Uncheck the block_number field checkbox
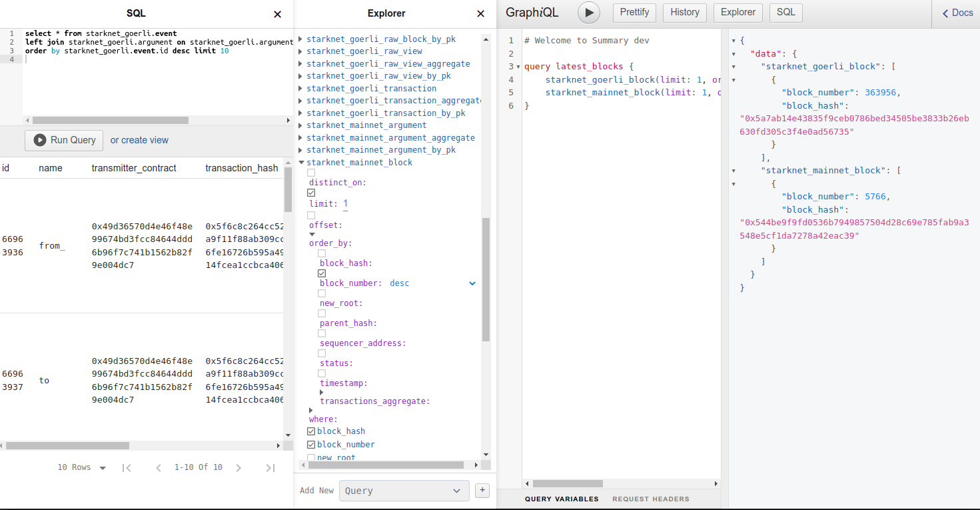980x510 pixels. coord(311,445)
